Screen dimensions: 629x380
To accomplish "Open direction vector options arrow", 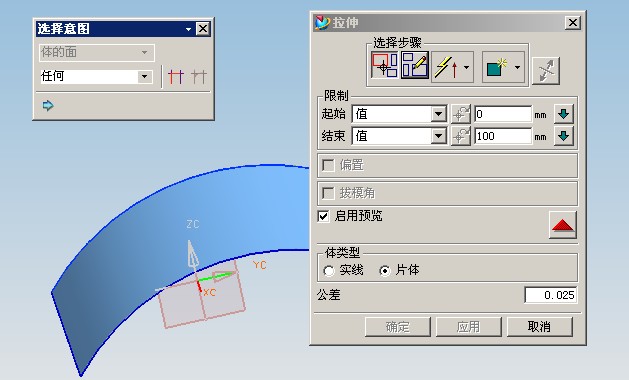I will [467, 67].
